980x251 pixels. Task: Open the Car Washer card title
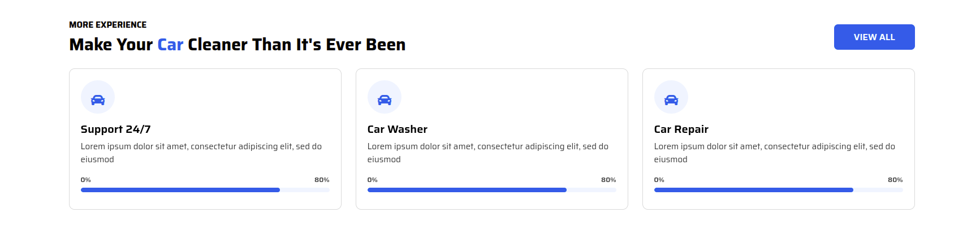click(x=398, y=129)
